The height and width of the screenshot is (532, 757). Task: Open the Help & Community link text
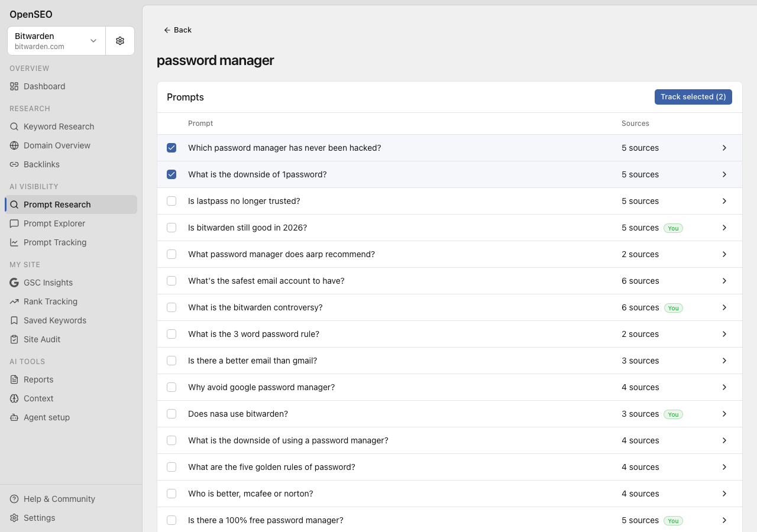tap(59, 499)
